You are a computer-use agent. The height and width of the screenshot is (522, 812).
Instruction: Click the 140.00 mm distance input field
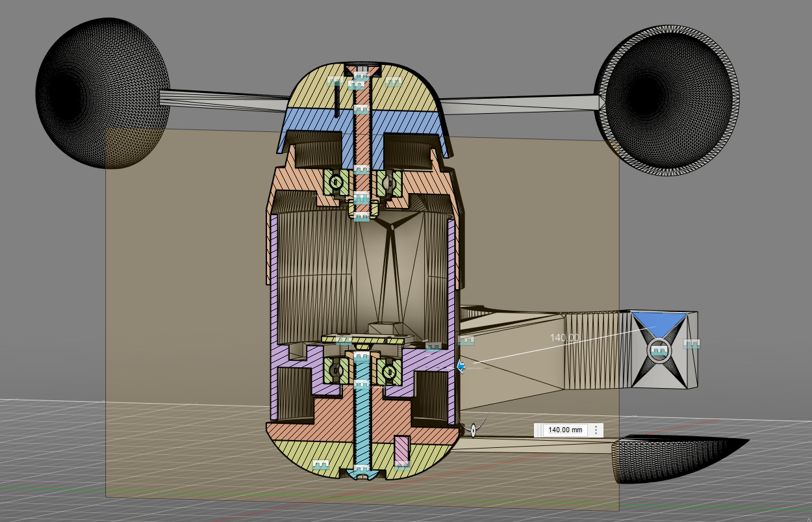[565, 430]
